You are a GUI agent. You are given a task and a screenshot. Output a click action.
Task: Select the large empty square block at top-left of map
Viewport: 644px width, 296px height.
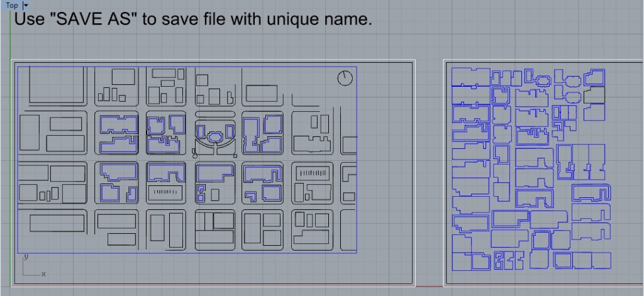coord(57,85)
